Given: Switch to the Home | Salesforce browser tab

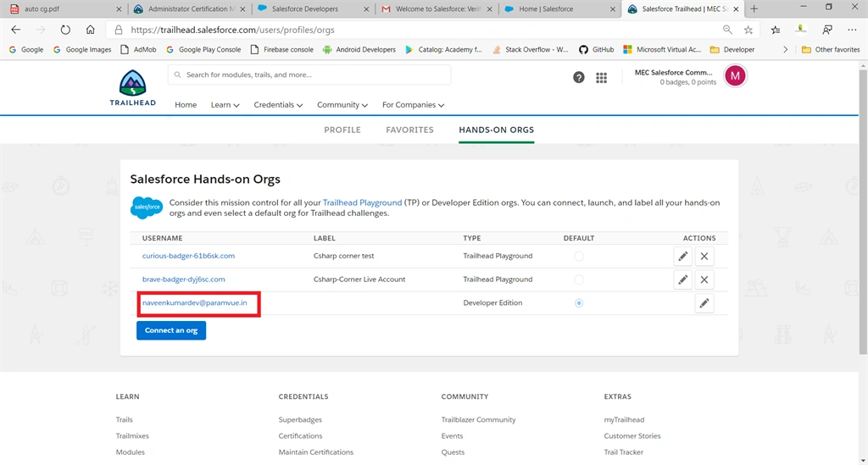Looking at the screenshot, I should [x=559, y=8].
